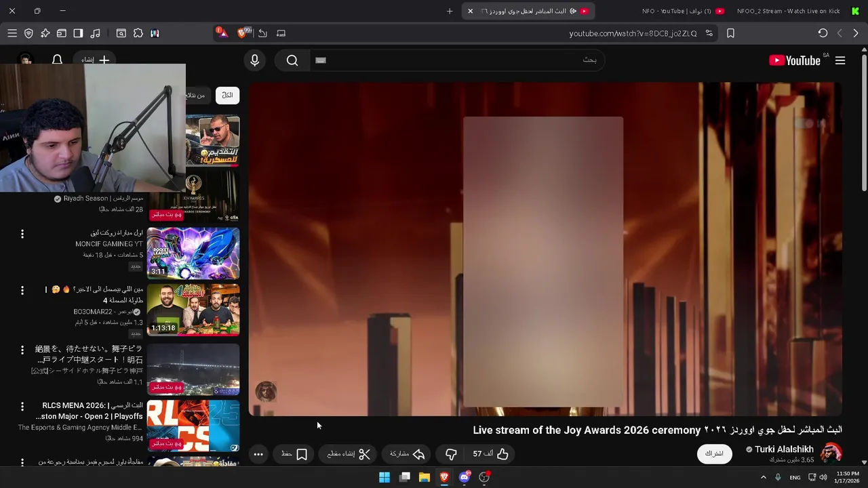
Task: Share the video
Action: click(407, 454)
